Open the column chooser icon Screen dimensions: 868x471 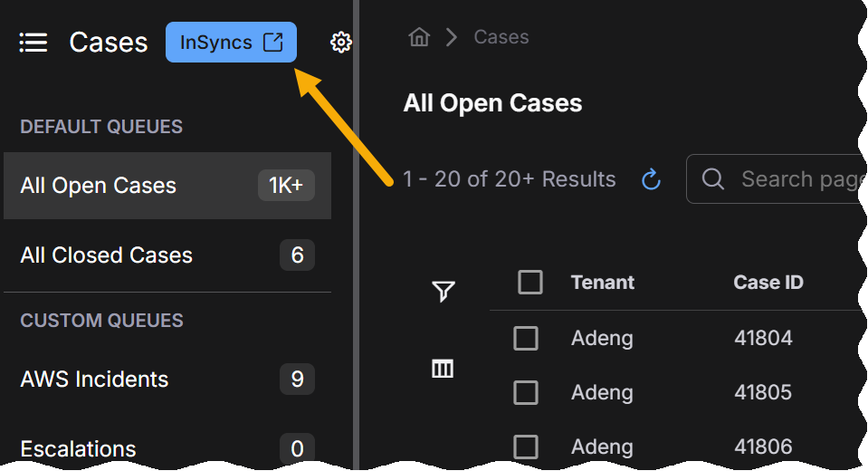click(443, 369)
